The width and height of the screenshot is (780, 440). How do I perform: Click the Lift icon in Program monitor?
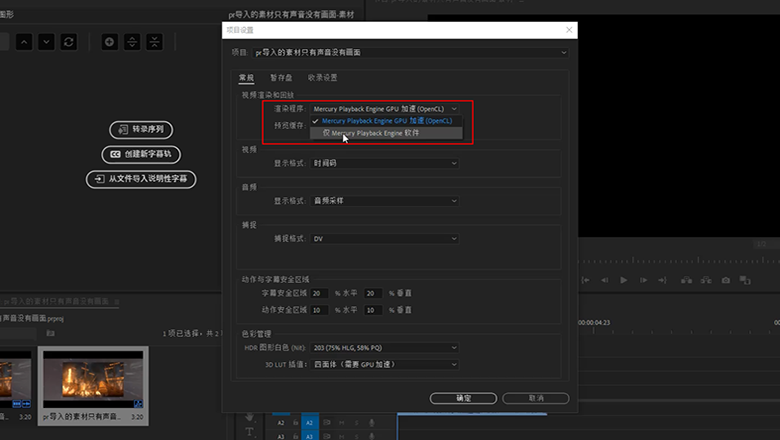(686, 280)
